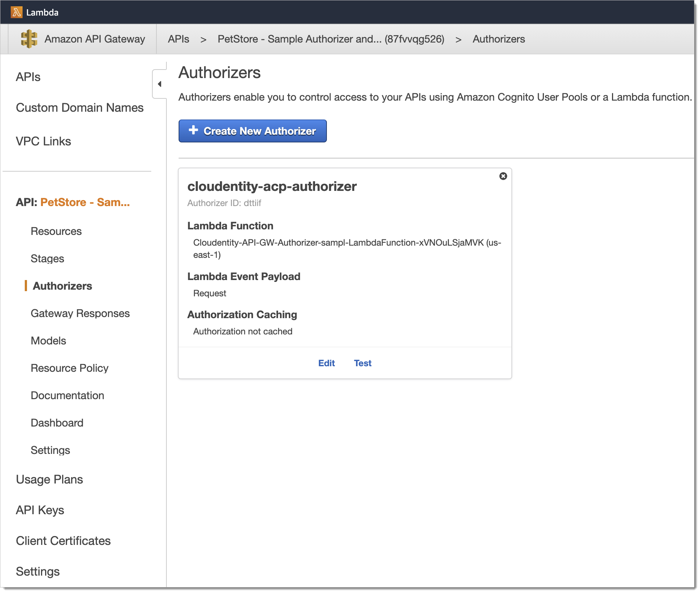The height and width of the screenshot is (593, 700).
Task: Click the Lambda service icon
Action: (16, 12)
